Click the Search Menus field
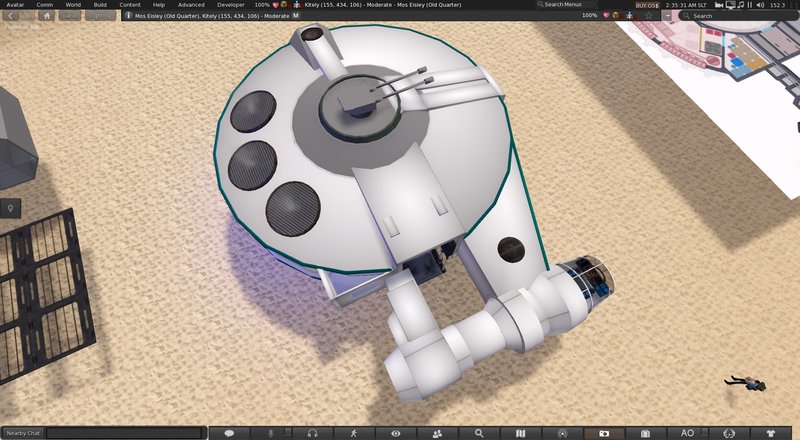 (566, 5)
